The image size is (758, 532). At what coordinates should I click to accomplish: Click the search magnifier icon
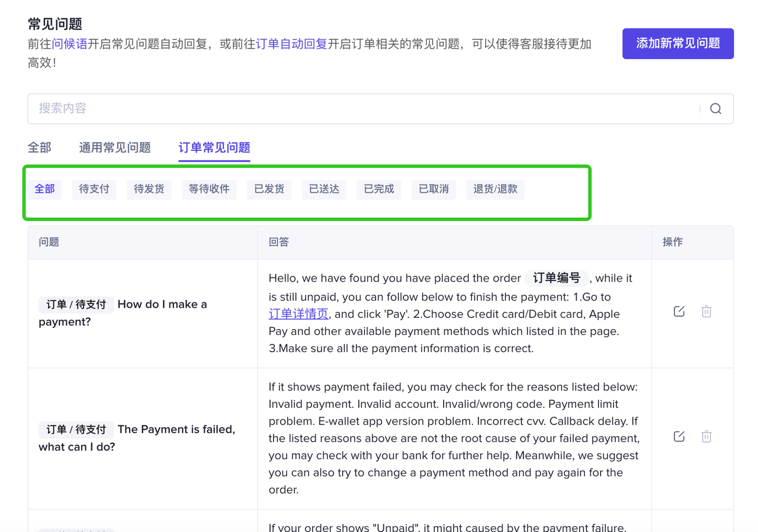tap(715, 109)
